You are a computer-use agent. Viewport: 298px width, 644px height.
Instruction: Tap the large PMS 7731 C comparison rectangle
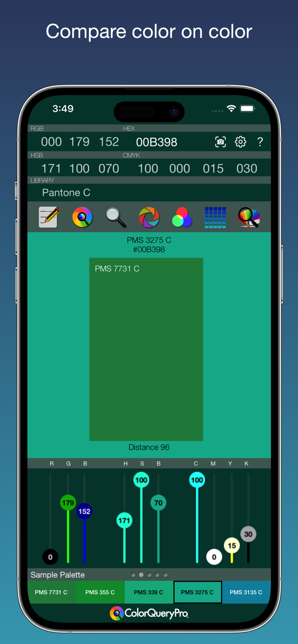146,349
